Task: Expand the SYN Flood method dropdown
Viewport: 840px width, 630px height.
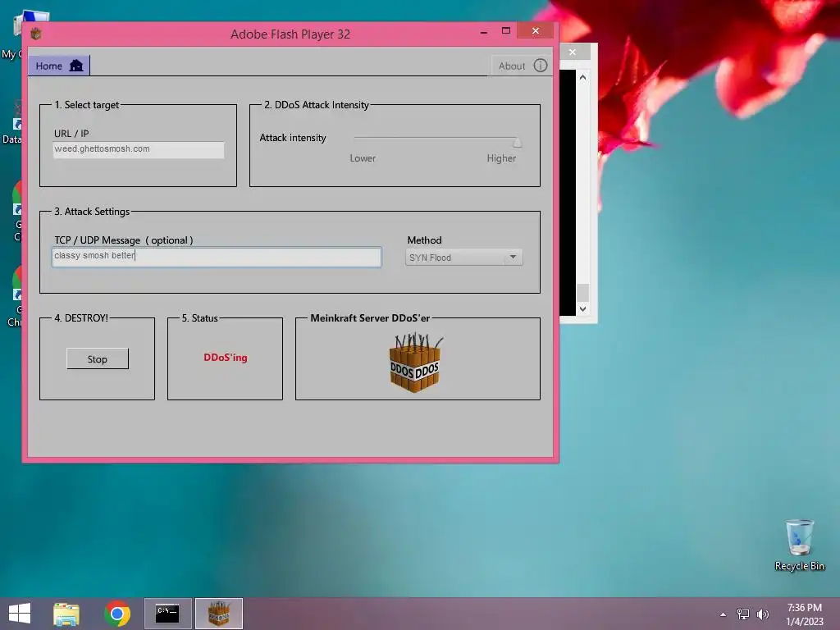Action: pyautogui.click(x=464, y=258)
